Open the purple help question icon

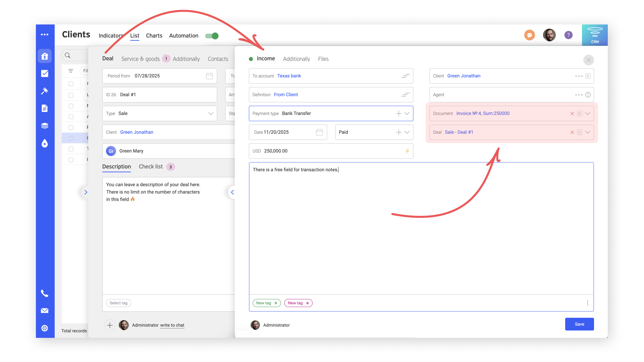tap(568, 35)
